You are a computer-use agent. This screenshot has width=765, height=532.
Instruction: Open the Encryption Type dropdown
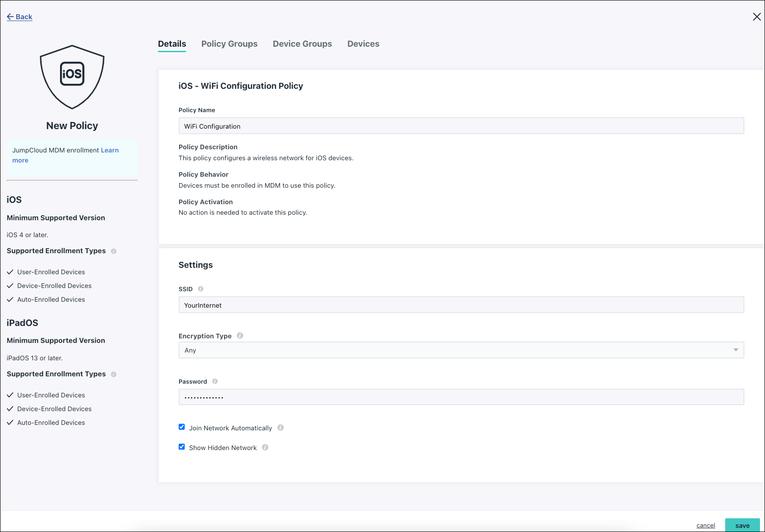460,350
